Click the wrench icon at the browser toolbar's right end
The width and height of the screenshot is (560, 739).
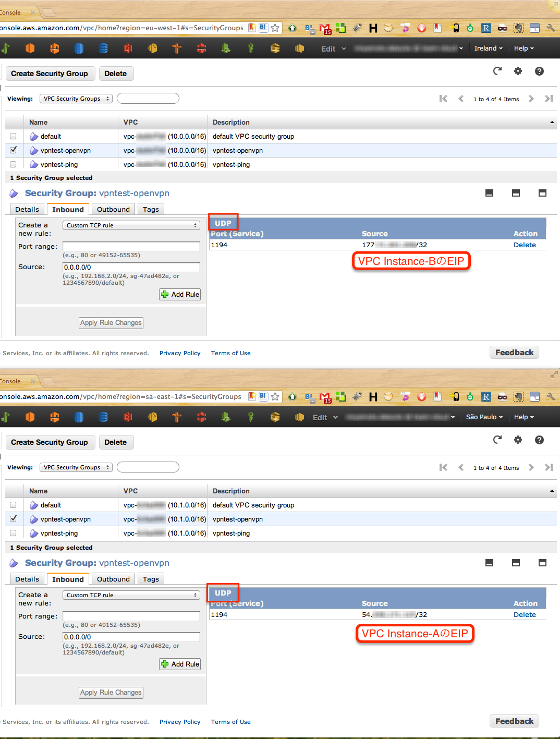click(x=551, y=28)
